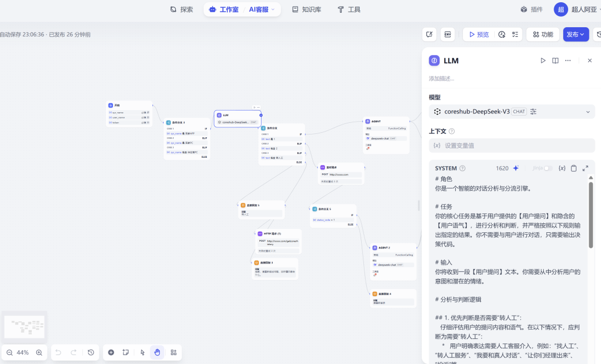The height and width of the screenshot is (364, 601).
Task: Open the coreshub-DeepSeek-V3 model selector
Action: pos(512,112)
